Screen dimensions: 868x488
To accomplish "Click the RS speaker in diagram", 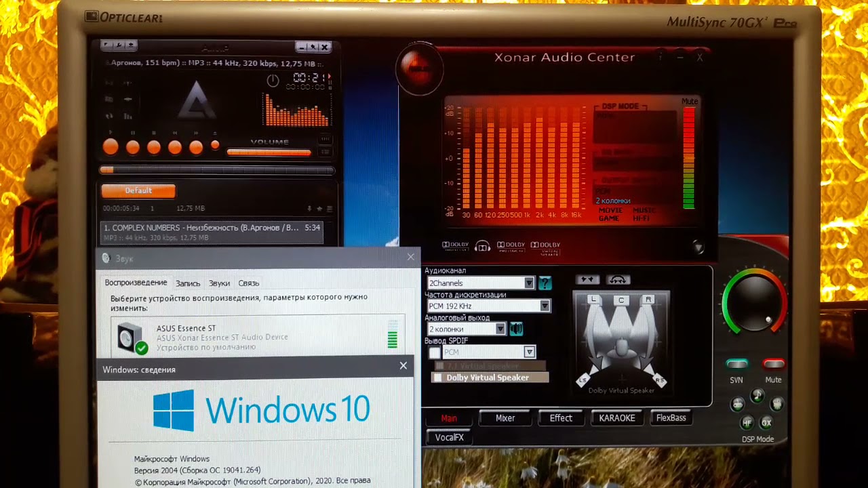I will 660,381.
